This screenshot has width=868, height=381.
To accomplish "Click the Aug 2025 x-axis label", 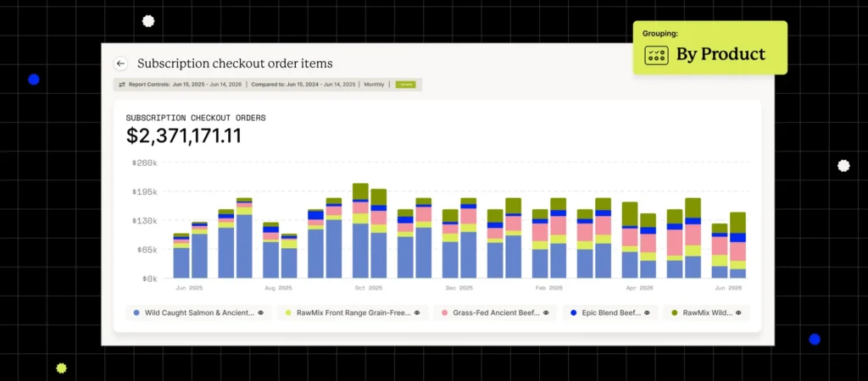I will pyautogui.click(x=278, y=288).
